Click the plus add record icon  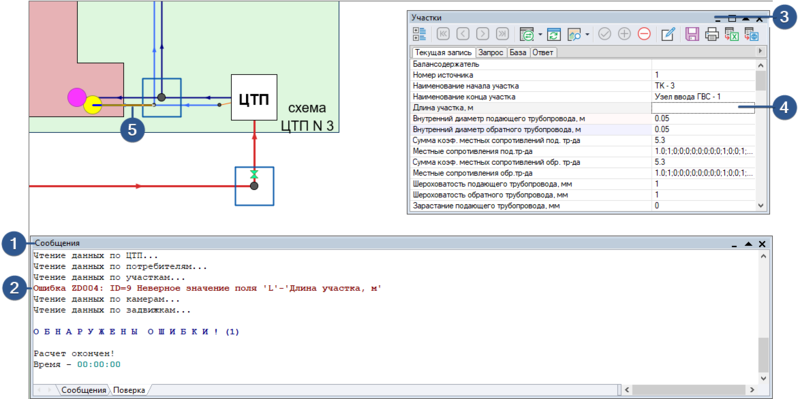pyautogui.click(x=624, y=34)
